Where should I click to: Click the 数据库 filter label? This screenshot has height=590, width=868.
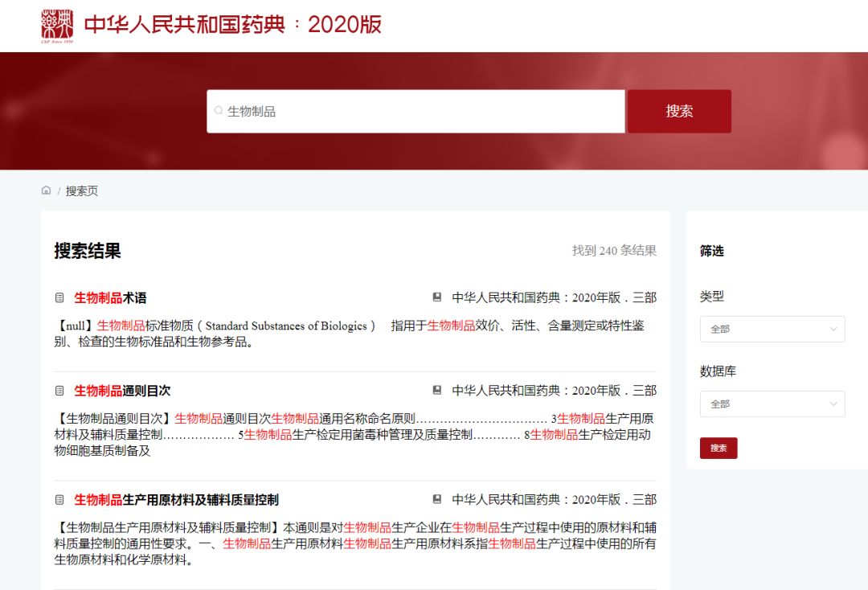[x=718, y=371]
